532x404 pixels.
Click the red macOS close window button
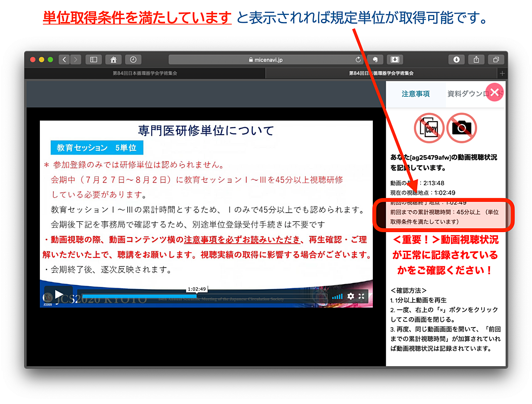33,60
